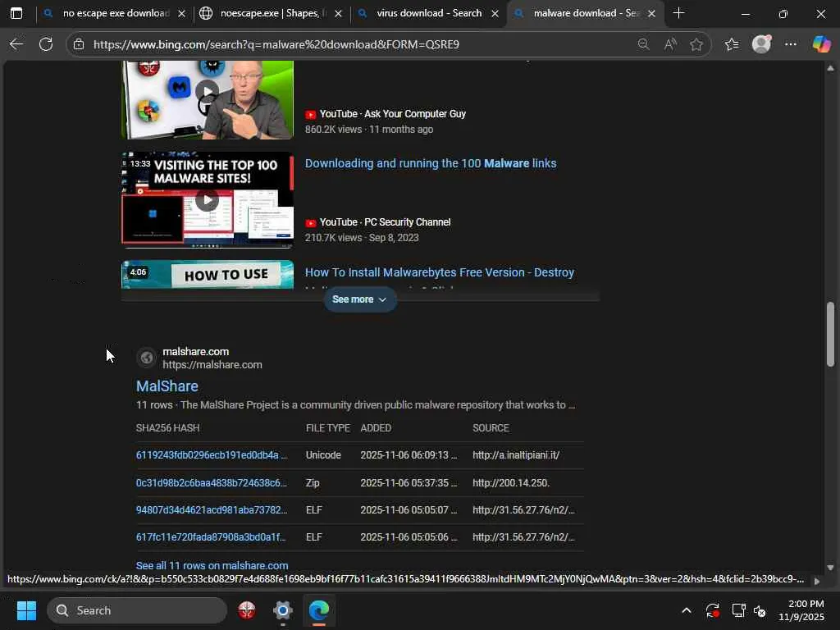840x630 pixels.
Task: Open the Favorites list icon
Action: click(732, 44)
